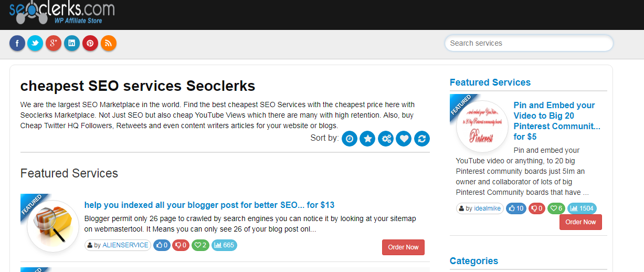This screenshot has height=272, width=644.
Task: Click in the Search services field
Action: click(x=529, y=43)
